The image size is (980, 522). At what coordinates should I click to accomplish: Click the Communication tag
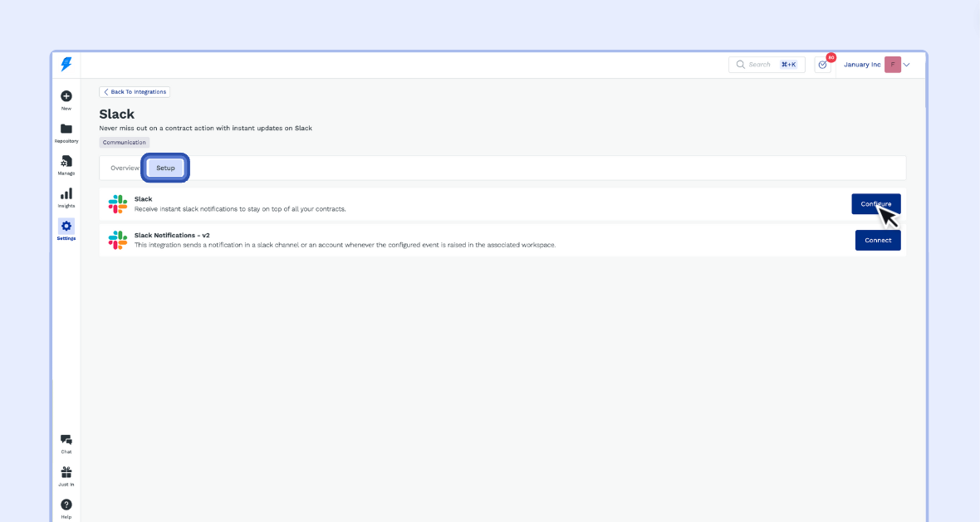(x=125, y=143)
